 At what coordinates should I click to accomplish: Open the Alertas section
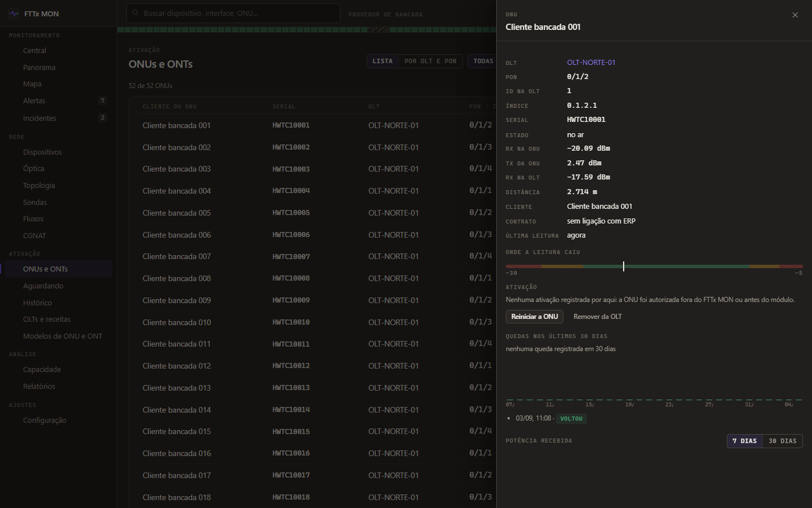[x=59, y=101]
